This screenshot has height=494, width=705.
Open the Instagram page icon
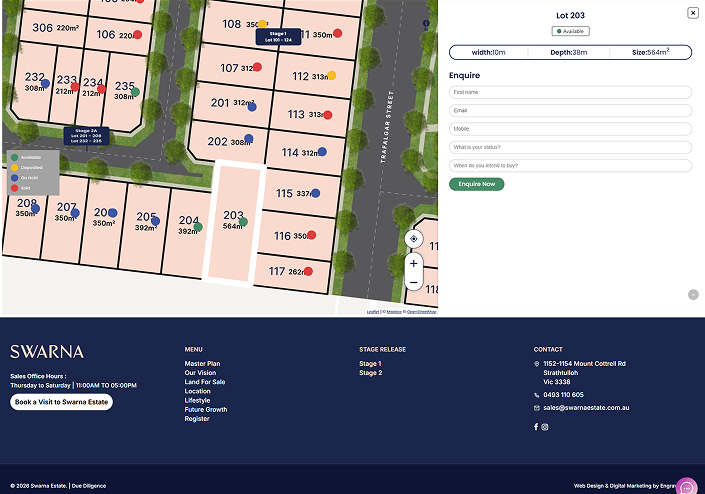tap(545, 427)
